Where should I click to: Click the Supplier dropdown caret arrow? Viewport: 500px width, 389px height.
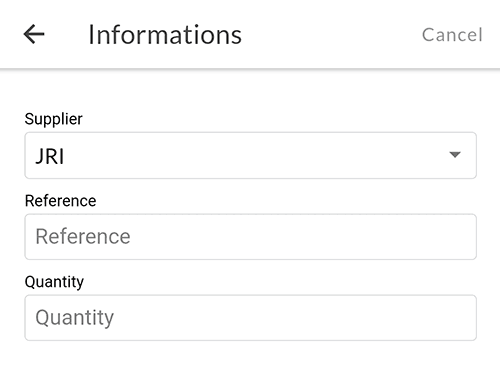click(455, 155)
